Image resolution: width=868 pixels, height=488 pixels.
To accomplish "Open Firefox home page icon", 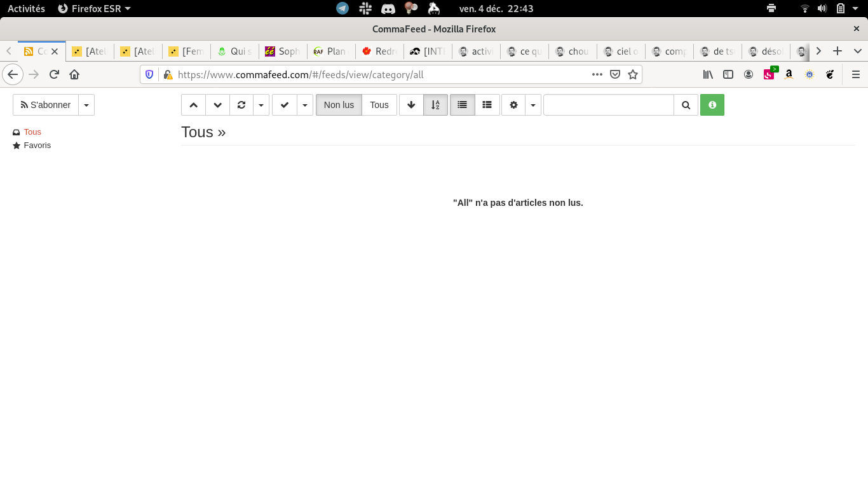I will click(74, 74).
